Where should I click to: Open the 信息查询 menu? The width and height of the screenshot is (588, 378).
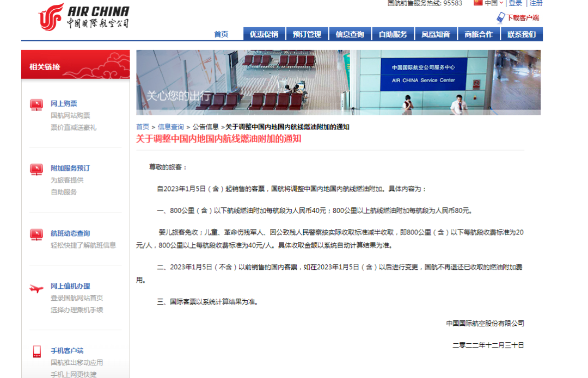coord(350,34)
